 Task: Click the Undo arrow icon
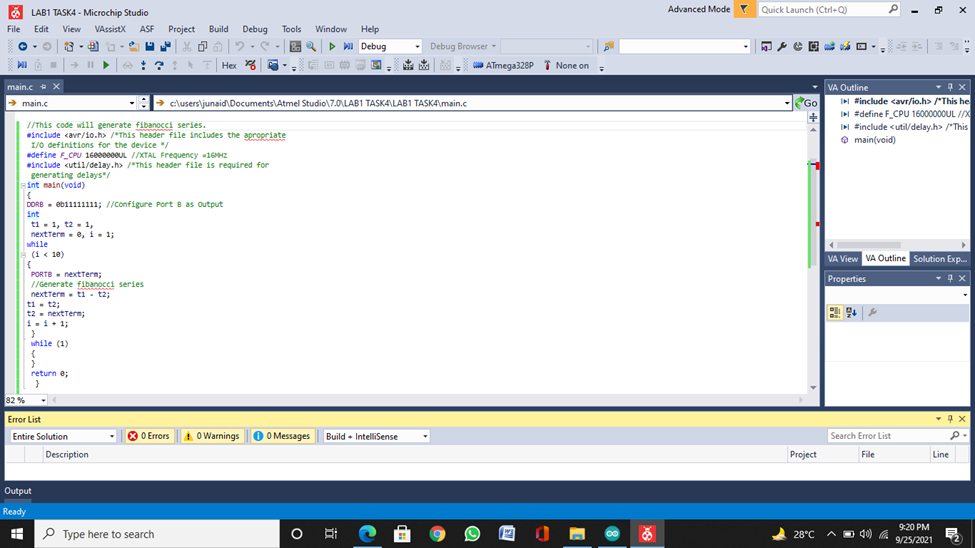point(239,47)
